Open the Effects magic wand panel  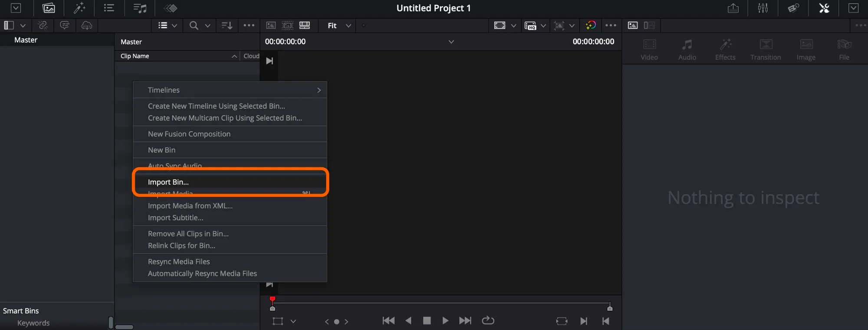point(79,8)
